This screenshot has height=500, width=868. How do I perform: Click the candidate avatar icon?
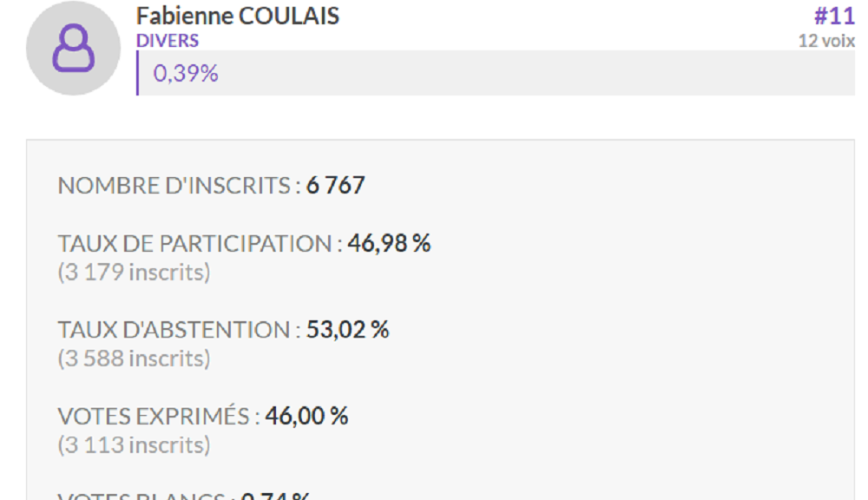(x=73, y=48)
